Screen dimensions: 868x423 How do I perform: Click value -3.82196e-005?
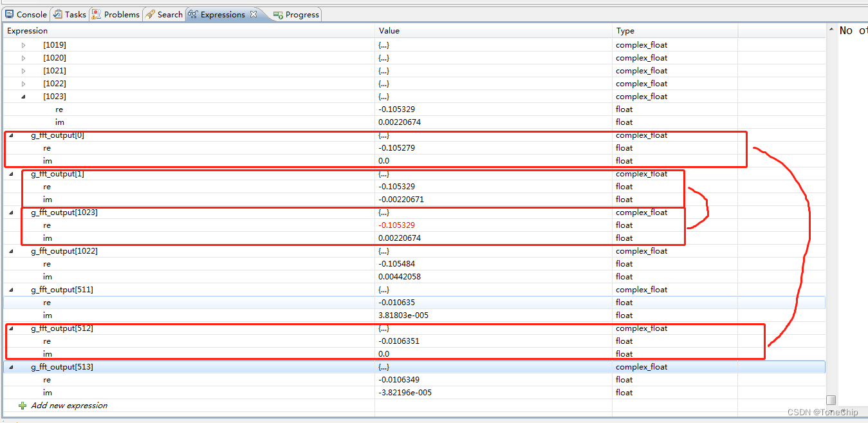tap(404, 393)
